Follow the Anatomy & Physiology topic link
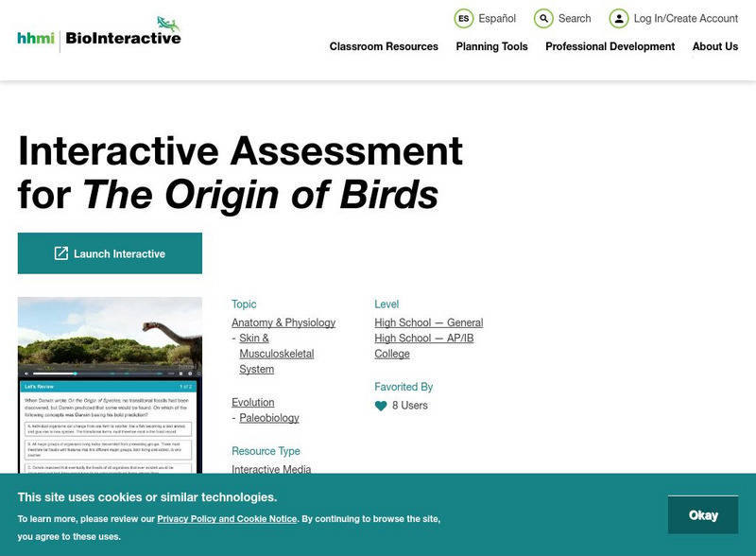 click(x=283, y=322)
